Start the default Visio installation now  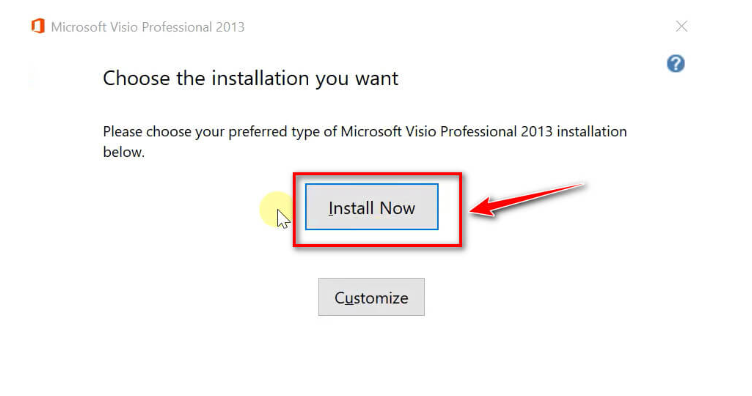pyautogui.click(x=372, y=207)
